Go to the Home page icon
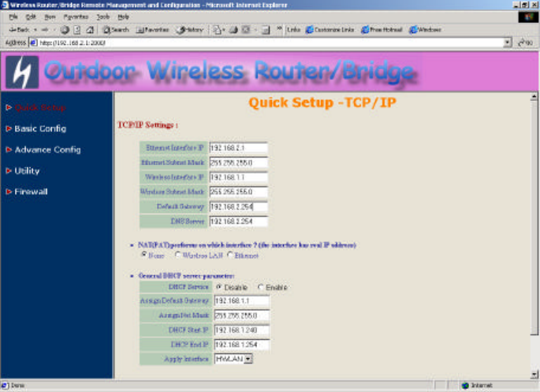This screenshot has height=392, width=540. (90, 30)
